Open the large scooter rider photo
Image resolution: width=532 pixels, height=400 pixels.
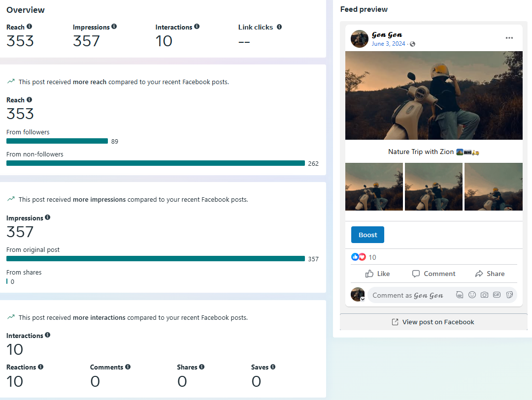(x=433, y=95)
